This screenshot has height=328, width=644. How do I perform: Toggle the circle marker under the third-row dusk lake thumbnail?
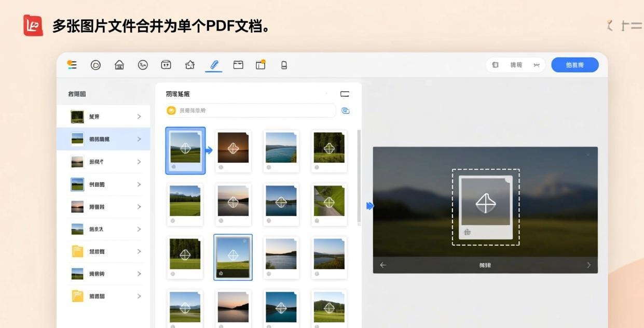(269, 274)
